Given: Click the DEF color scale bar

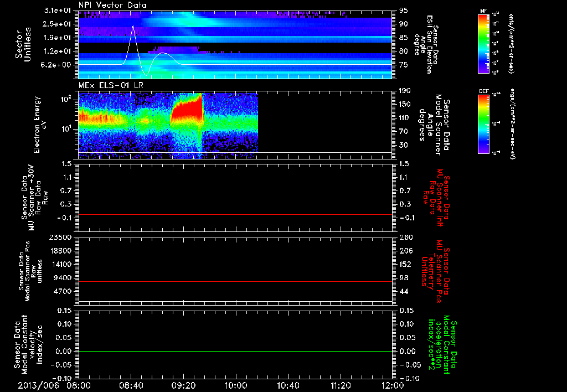Looking at the screenshot, I should [x=483, y=124].
